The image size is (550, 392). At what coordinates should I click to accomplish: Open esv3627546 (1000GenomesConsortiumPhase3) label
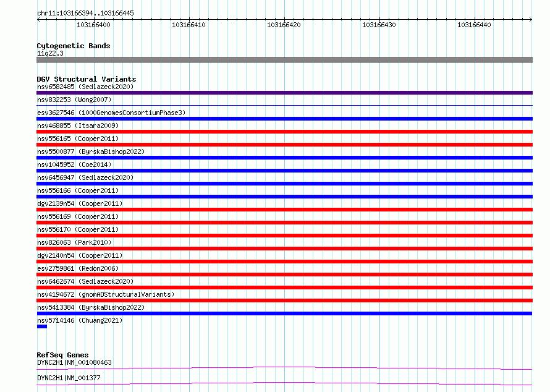[111, 113]
